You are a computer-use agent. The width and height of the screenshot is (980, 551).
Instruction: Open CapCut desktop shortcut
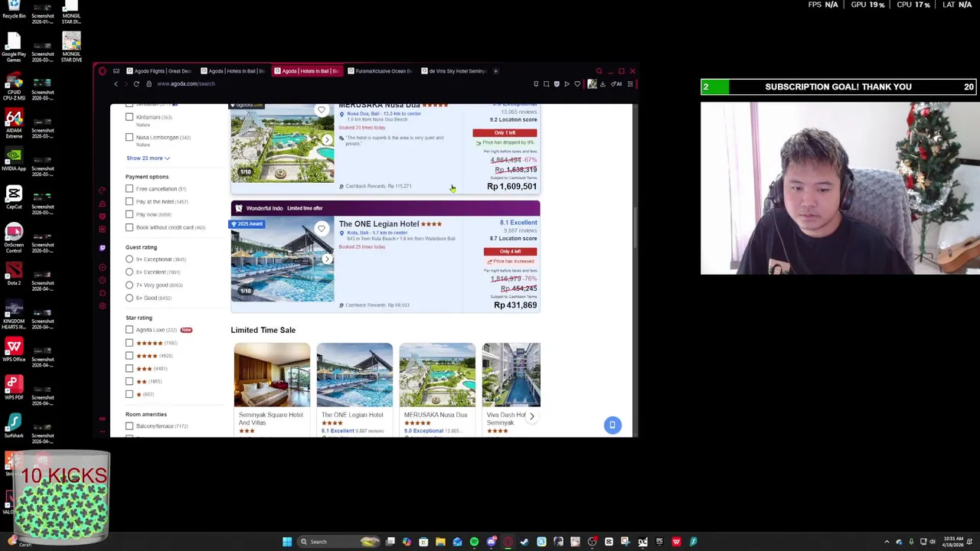[x=14, y=196]
